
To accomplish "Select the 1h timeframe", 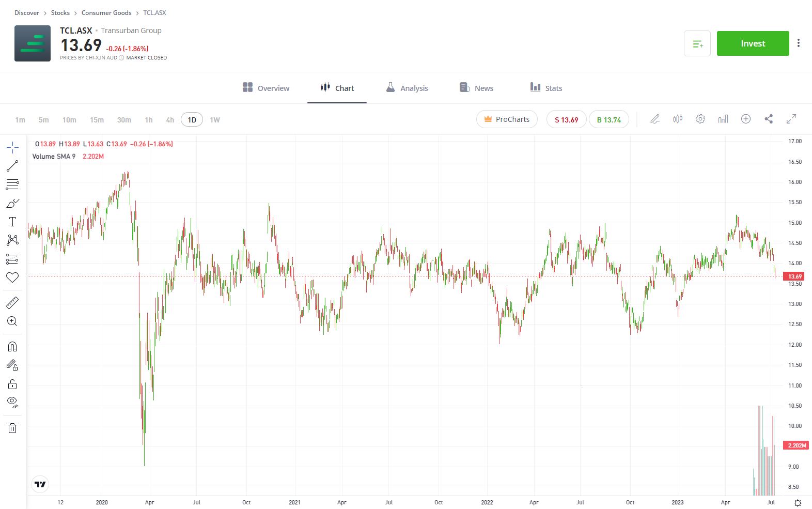I will pyautogui.click(x=149, y=120).
